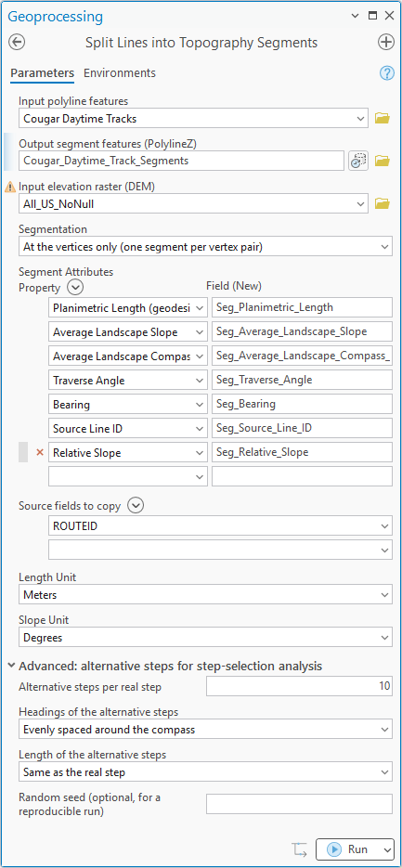Screen dimensions: 402x868
Task: Switch to the Parameters tab
Action: coord(42,73)
